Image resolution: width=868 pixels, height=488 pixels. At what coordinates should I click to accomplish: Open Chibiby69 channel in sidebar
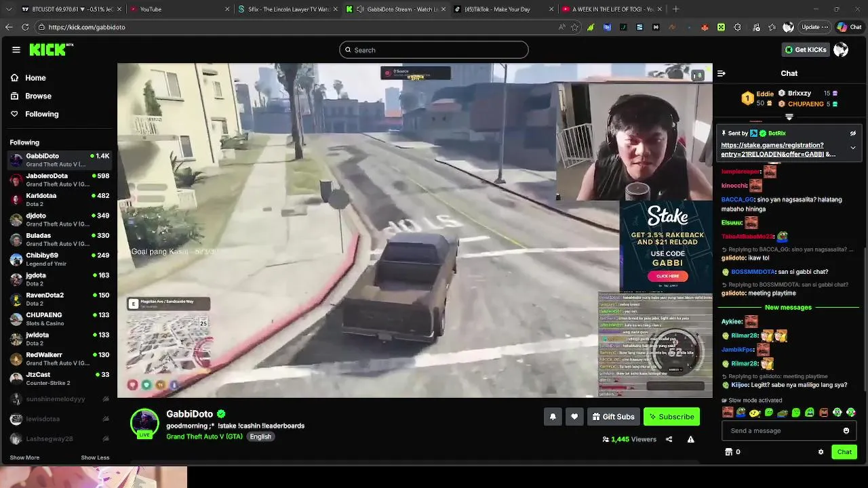coord(60,259)
